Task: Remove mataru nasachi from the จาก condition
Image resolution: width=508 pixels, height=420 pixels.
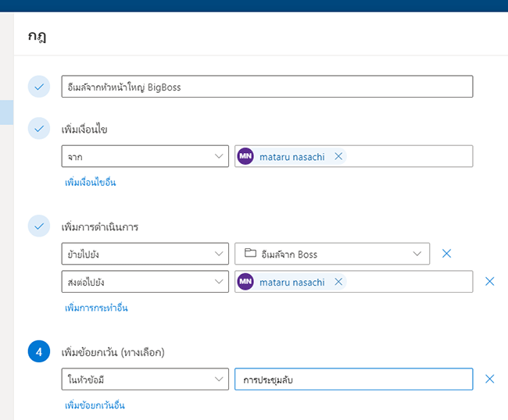Action: coord(338,157)
